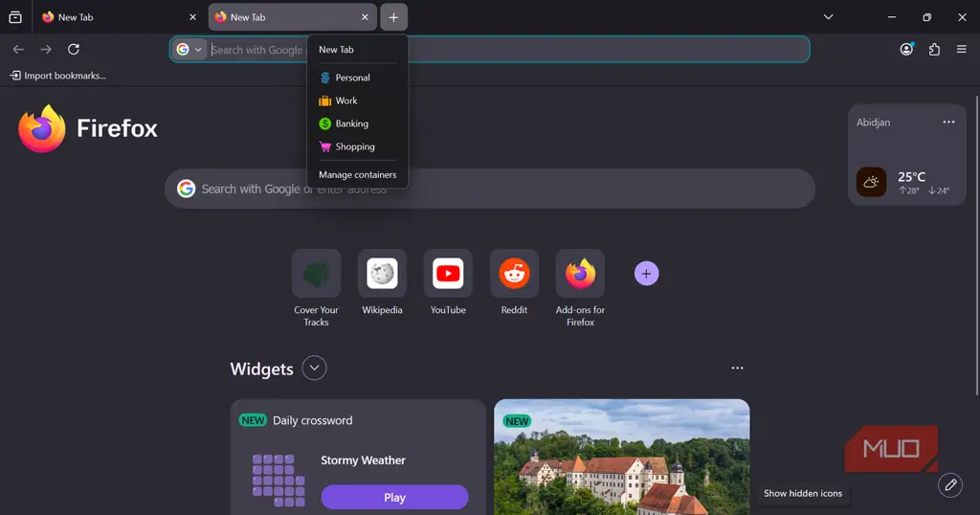Open the Reddit shortcut tile
980x515 pixels.
pyautogui.click(x=514, y=274)
